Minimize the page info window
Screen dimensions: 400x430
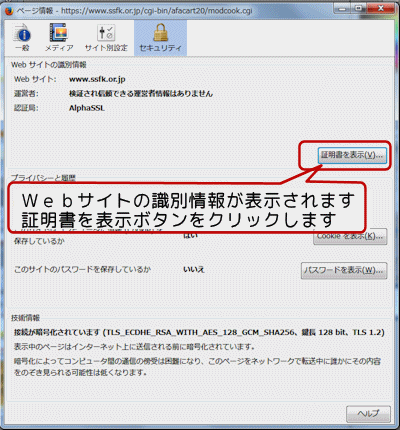342,9
